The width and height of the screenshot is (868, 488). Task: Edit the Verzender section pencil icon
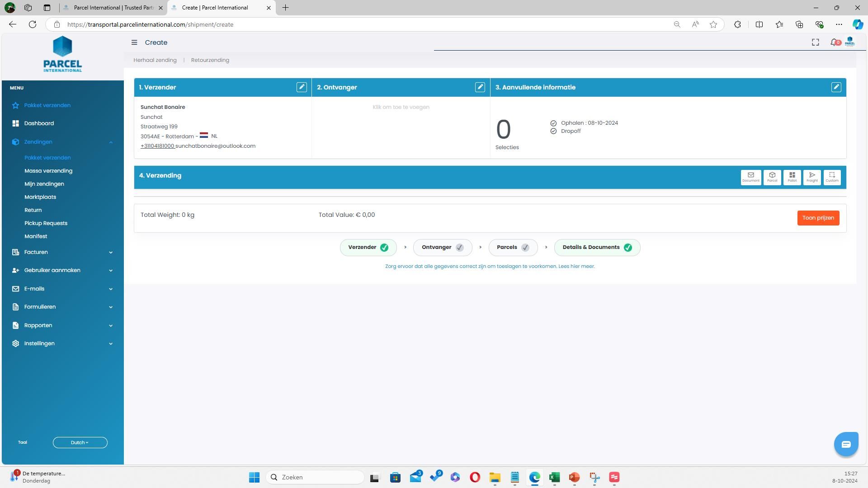click(302, 87)
